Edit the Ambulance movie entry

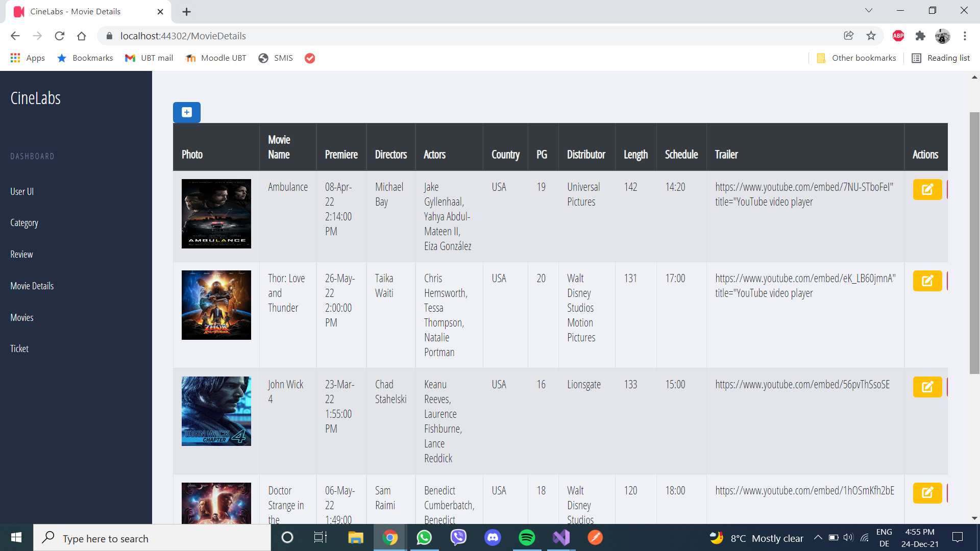coord(927,189)
